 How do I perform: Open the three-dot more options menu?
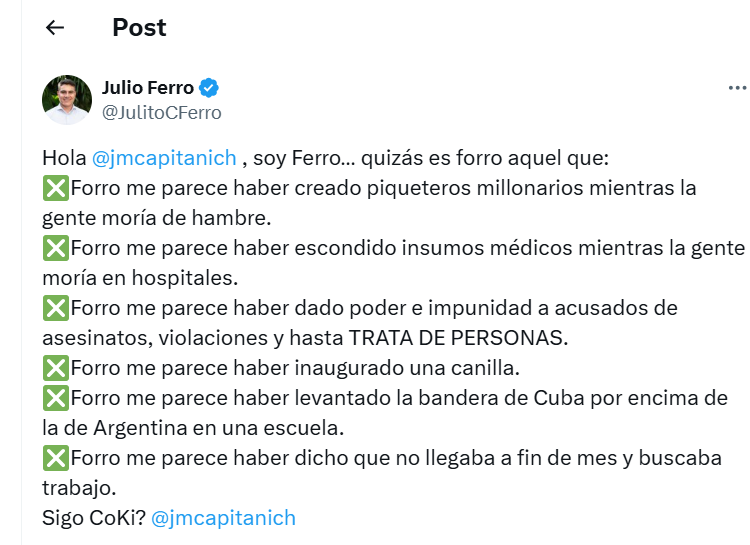click(x=737, y=88)
